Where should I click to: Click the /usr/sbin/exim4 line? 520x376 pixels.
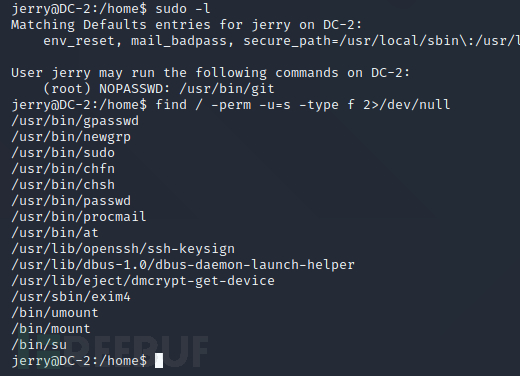click(x=71, y=297)
